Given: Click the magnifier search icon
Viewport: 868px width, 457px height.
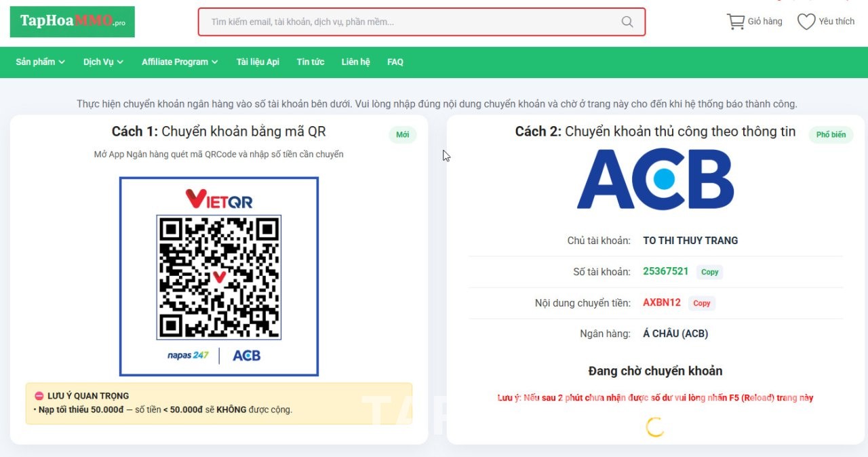Looking at the screenshot, I should tap(627, 22).
